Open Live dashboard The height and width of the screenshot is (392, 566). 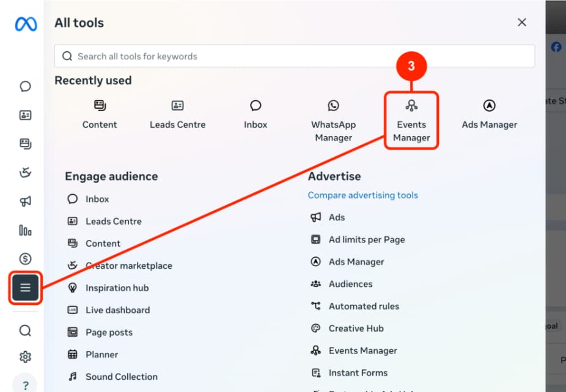pyautogui.click(x=108, y=310)
